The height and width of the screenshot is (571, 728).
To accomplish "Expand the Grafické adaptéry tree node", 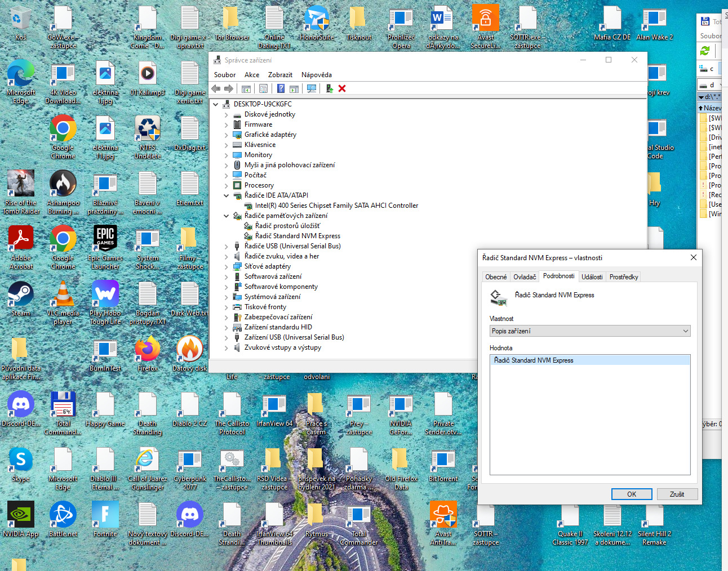I will pyautogui.click(x=227, y=135).
